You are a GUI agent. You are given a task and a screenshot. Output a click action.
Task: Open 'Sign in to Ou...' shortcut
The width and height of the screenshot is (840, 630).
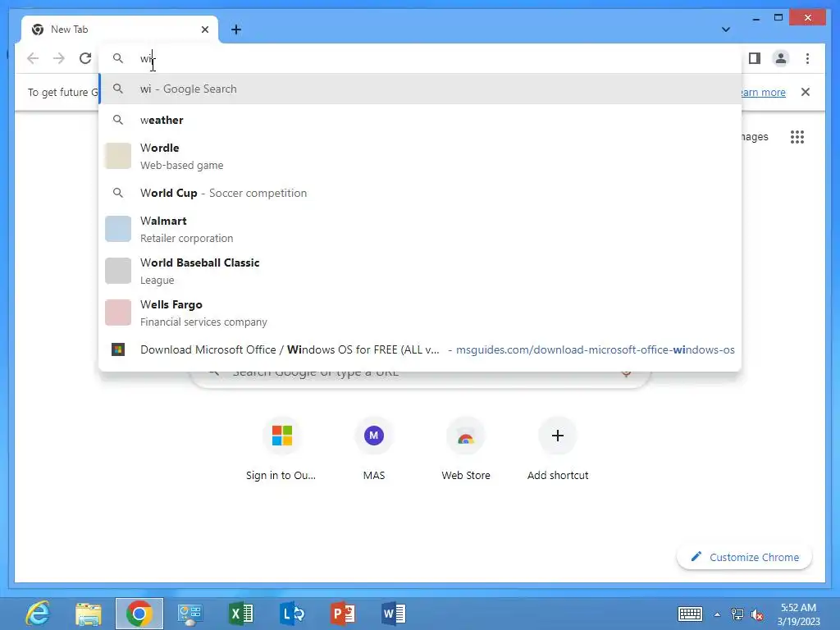pos(281,449)
